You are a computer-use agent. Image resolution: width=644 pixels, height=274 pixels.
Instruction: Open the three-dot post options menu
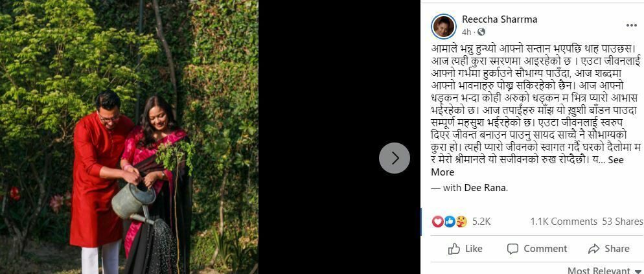pos(631,25)
